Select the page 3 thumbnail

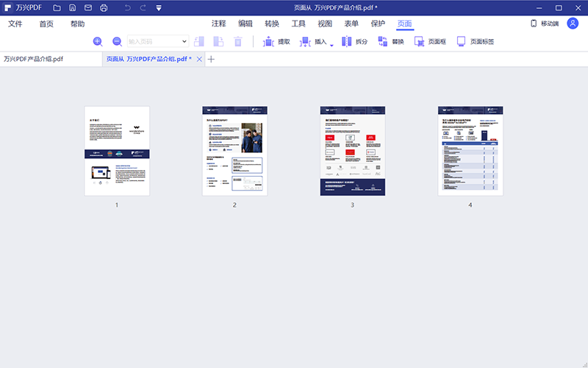(352, 151)
